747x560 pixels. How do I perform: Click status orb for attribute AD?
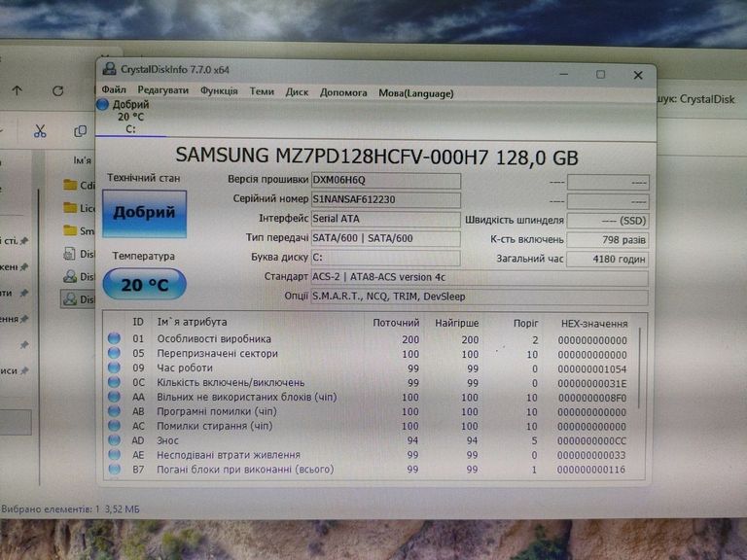point(114,440)
